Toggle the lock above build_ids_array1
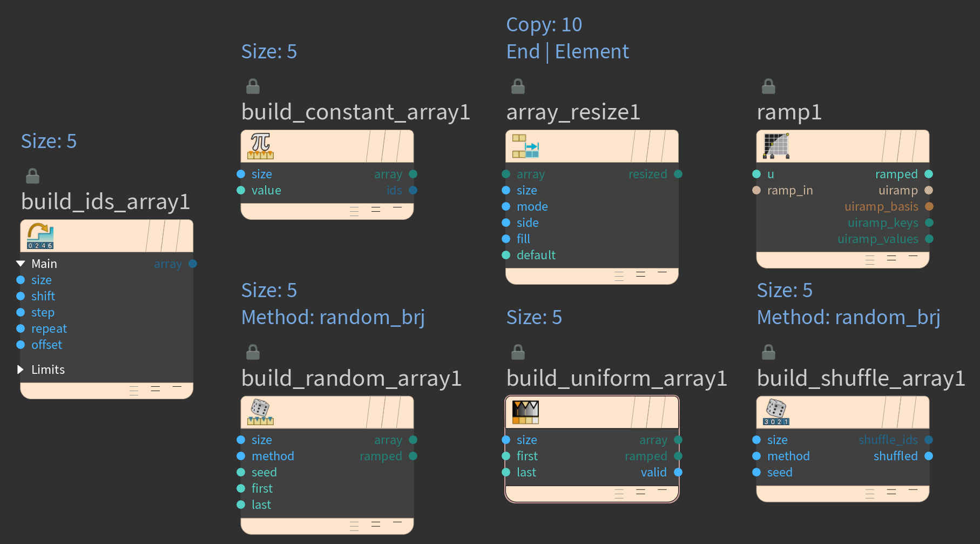The height and width of the screenshot is (544, 980). (x=32, y=176)
